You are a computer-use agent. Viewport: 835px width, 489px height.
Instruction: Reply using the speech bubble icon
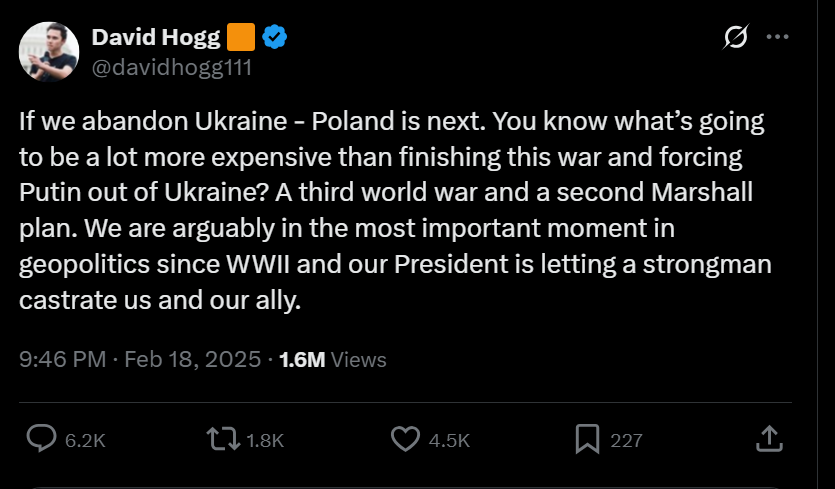[x=42, y=439]
